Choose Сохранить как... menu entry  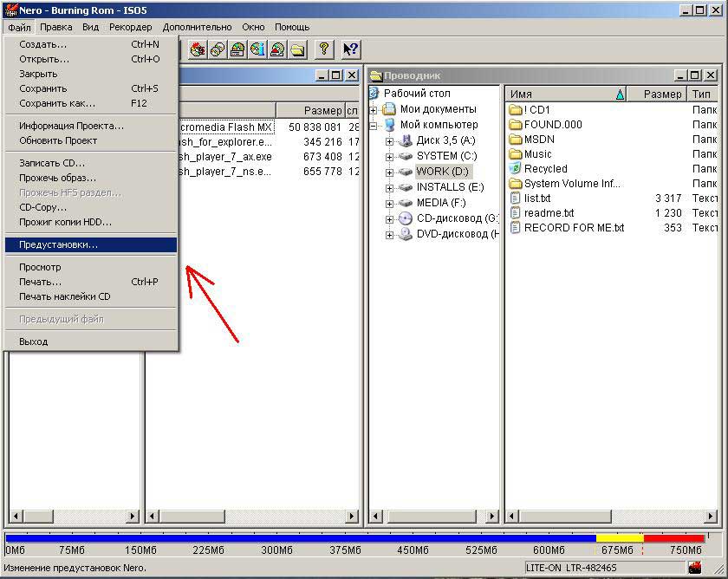(91, 103)
